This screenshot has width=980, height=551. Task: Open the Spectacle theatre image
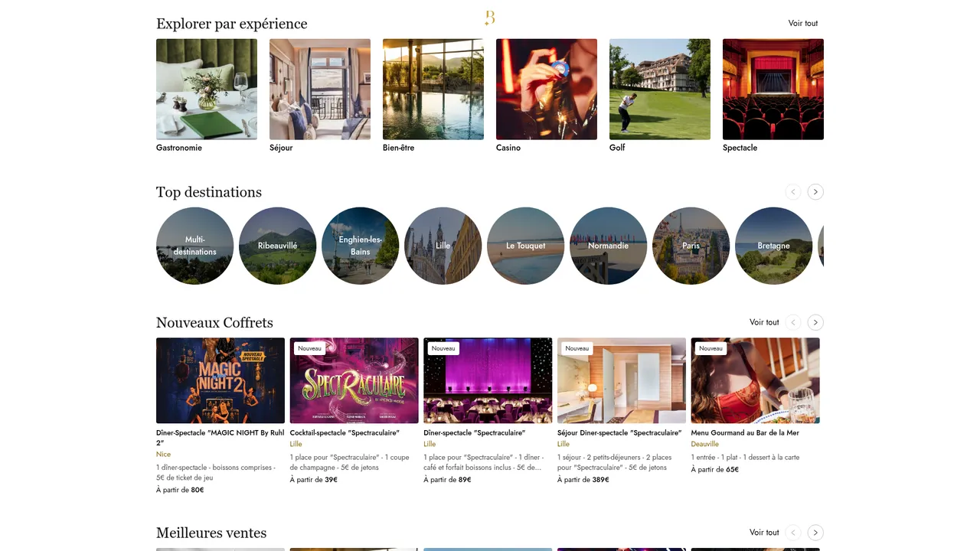773,90
